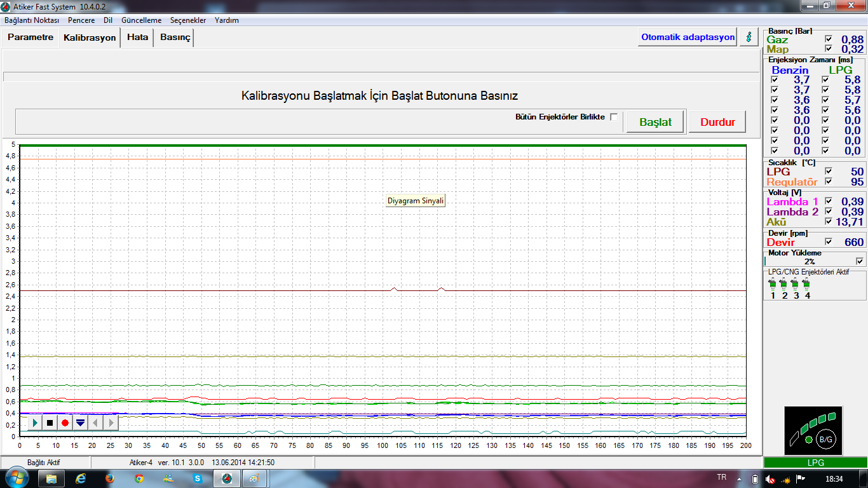
Task: Click the Devir value 660
Action: coord(853,242)
